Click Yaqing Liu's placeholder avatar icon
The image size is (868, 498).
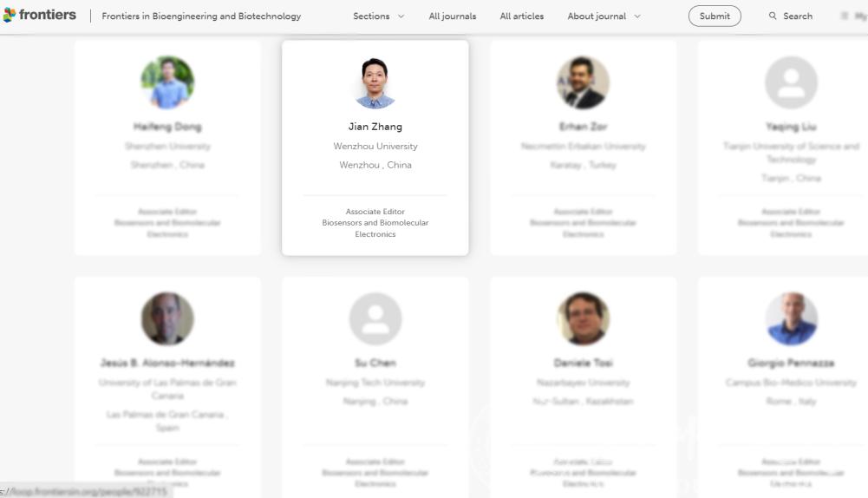click(x=791, y=83)
